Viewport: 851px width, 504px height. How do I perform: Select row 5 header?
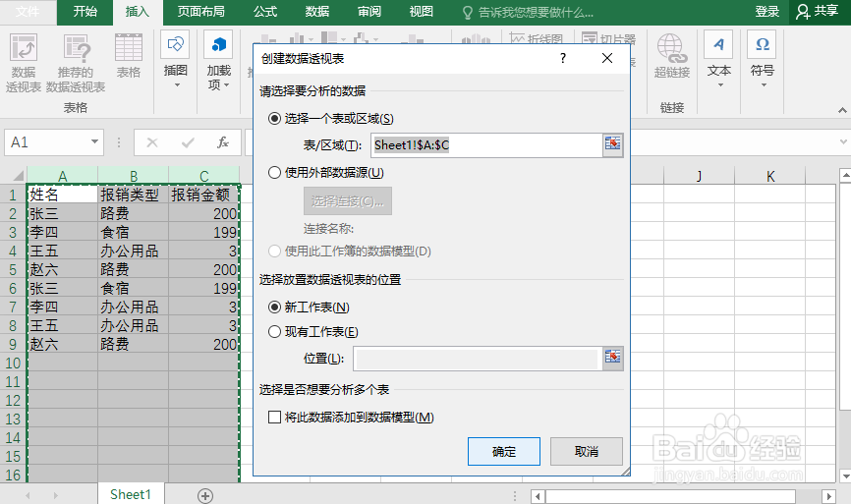click(x=13, y=269)
